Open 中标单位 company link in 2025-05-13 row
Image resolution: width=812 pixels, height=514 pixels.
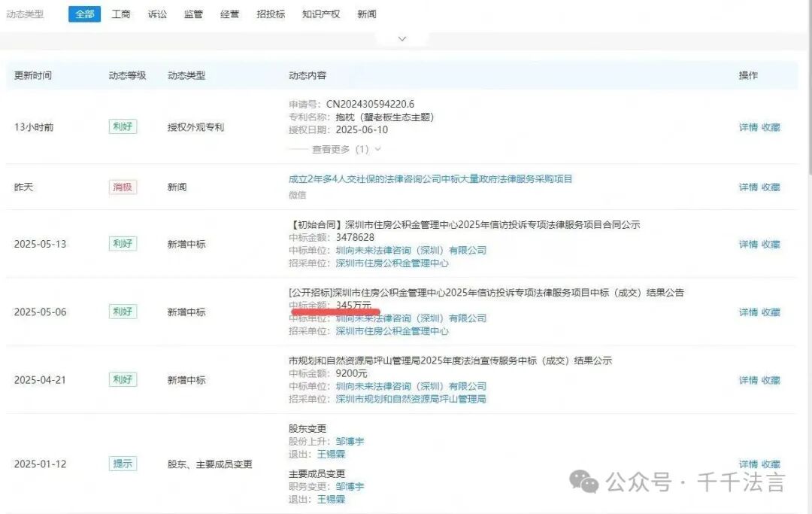(411, 251)
